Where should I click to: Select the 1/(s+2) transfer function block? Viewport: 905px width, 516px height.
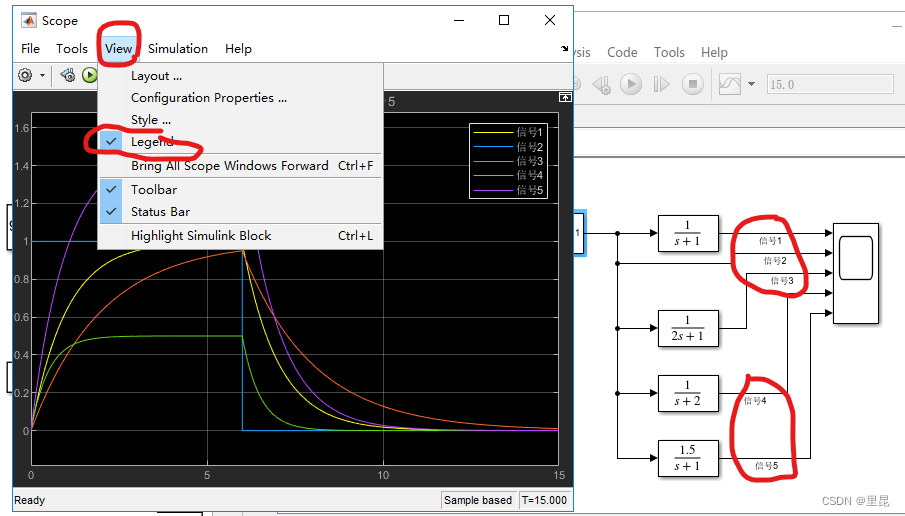688,394
